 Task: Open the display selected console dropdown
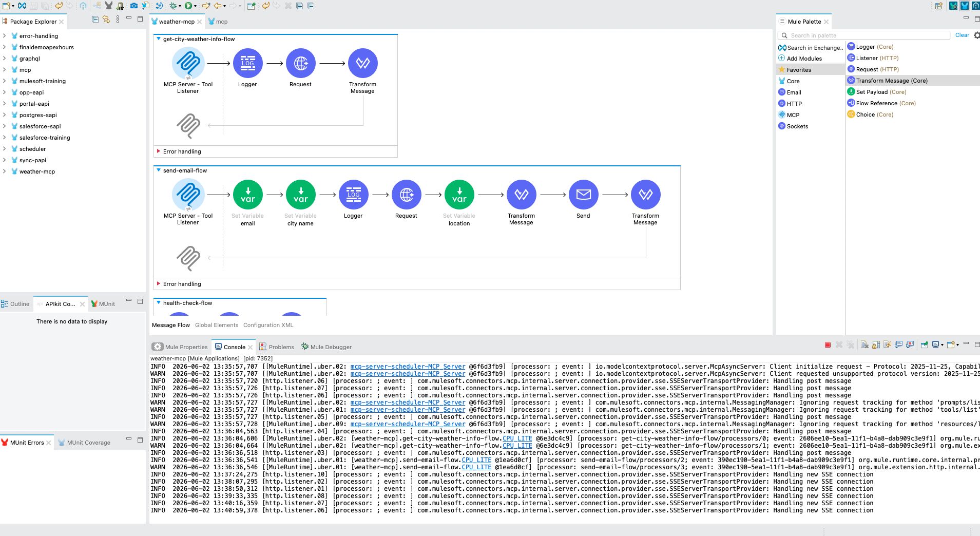(x=942, y=345)
